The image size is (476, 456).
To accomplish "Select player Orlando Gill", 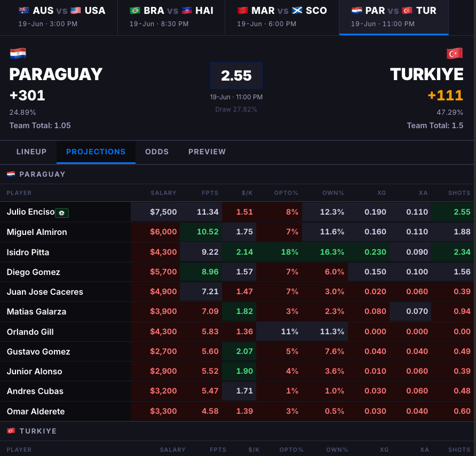I will [30, 332].
